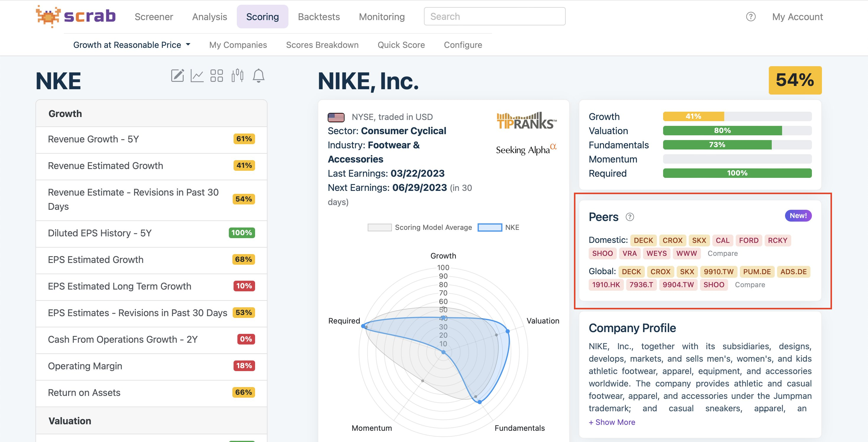Open the line chart icon for NKE

(x=197, y=76)
